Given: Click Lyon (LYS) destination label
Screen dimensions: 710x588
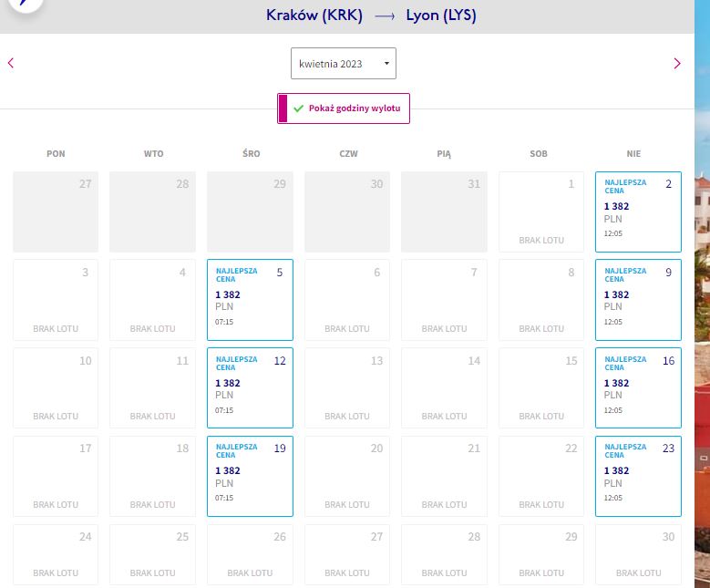Looking at the screenshot, I should pyautogui.click(x=441, y=15).
